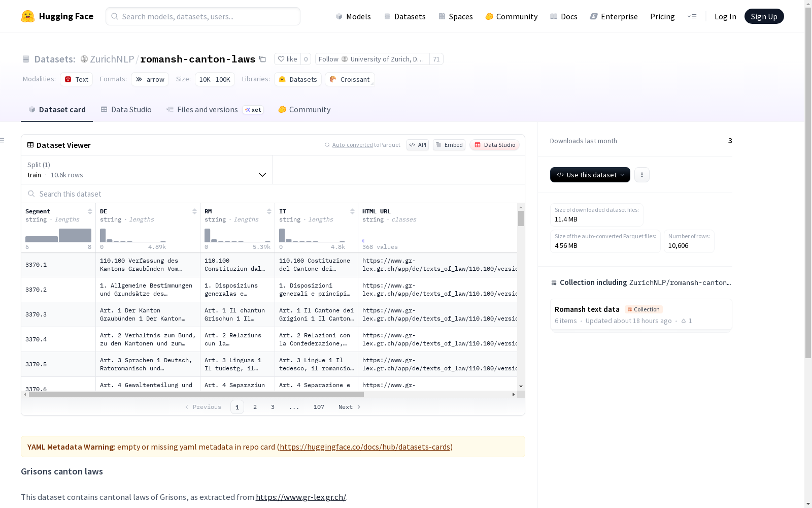
Task: Open the ZurichNLP organization page
Action: point(112,59)
